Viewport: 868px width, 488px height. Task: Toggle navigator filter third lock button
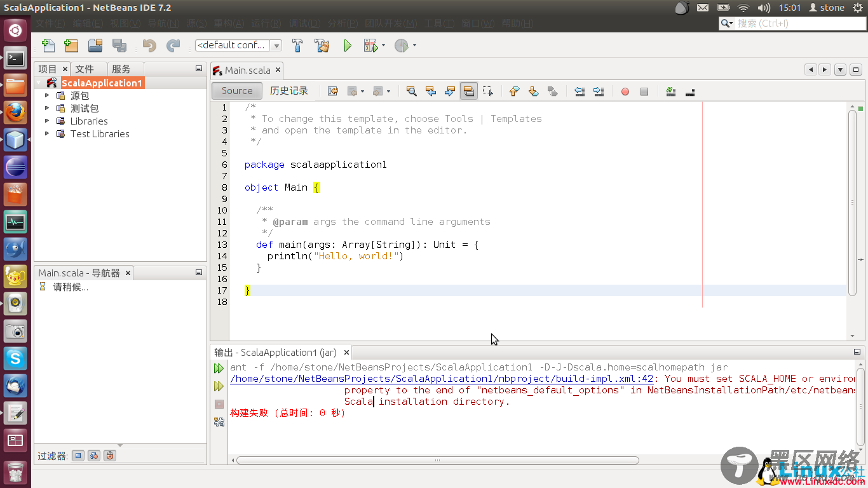tap(110, 456)
